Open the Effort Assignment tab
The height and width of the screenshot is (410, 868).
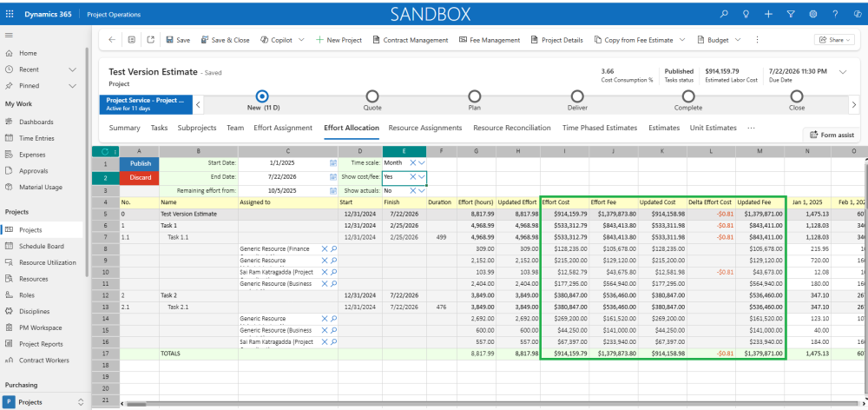coord(283,128)
